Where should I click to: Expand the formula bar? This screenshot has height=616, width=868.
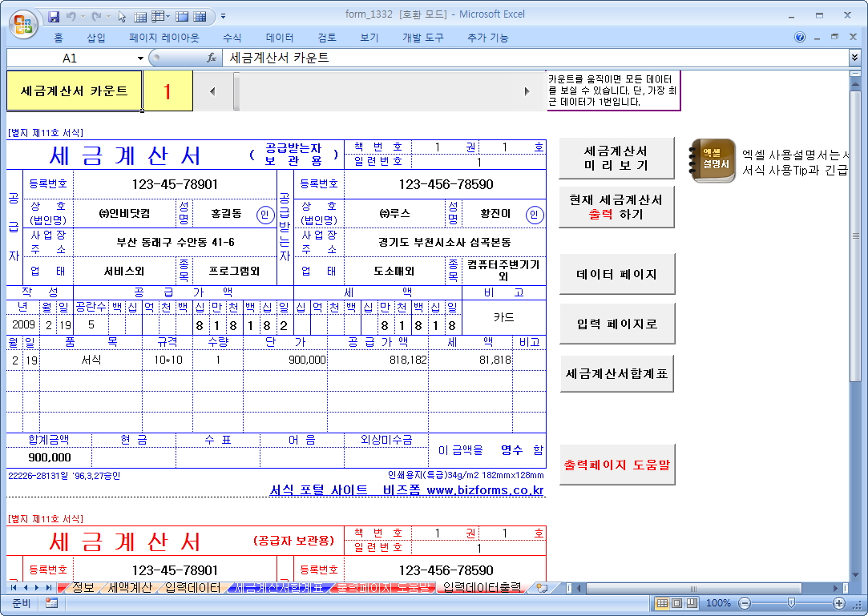tap(854, 58)
